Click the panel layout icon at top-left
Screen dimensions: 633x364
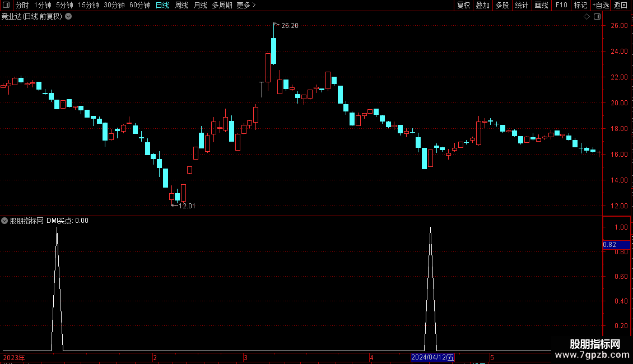point(6,5)
